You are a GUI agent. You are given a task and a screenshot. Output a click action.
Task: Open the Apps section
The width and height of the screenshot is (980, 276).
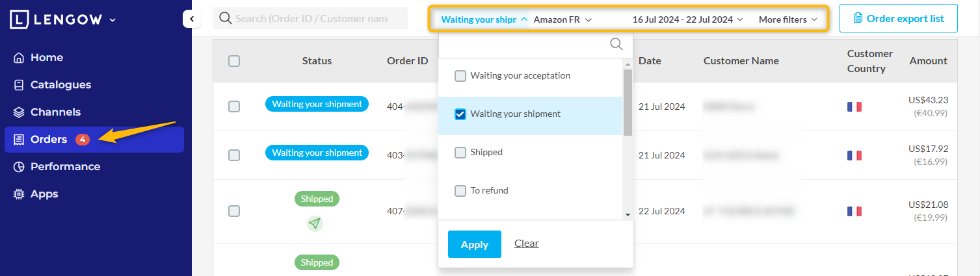[44, 194]
